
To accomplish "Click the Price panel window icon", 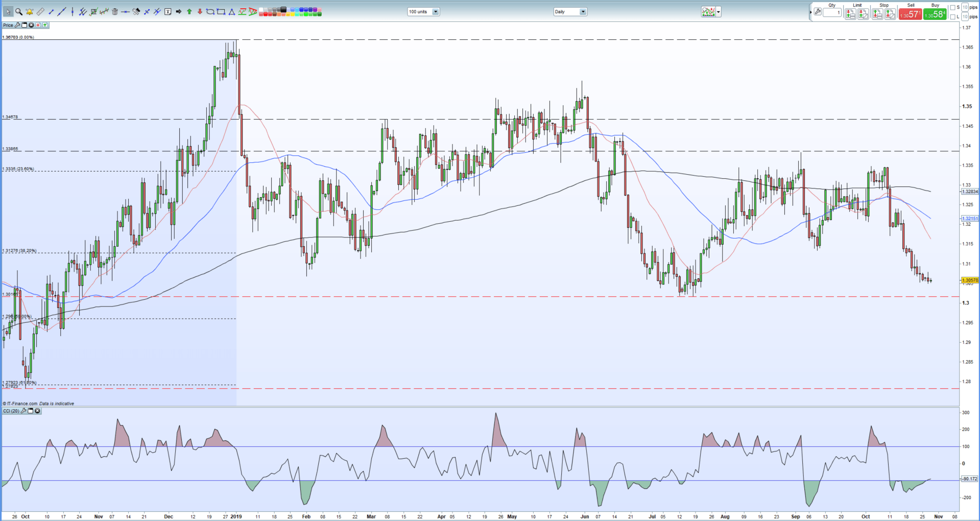I will point(24,25).
